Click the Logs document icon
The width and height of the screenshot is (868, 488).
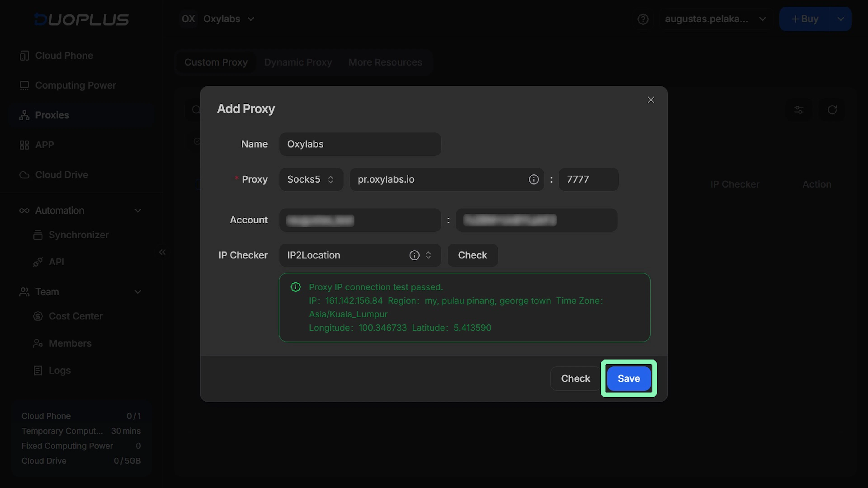[38, 371]
